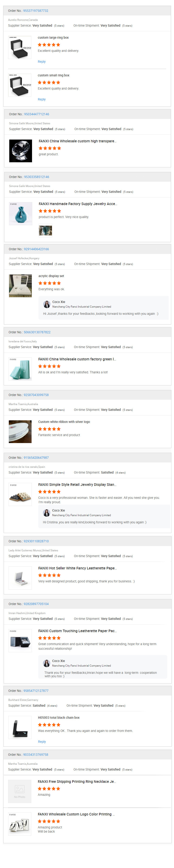Open order number 95034447712146 link

tap(36, 114)
